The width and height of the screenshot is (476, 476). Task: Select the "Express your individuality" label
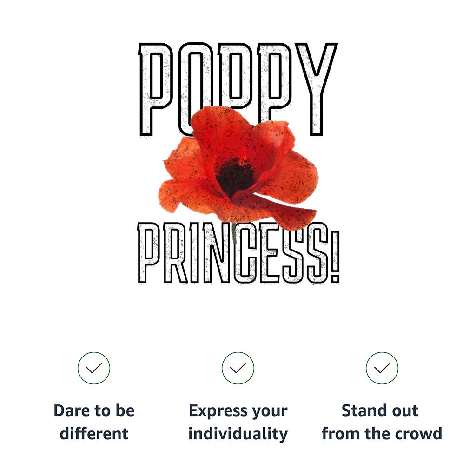coord(238,422)
